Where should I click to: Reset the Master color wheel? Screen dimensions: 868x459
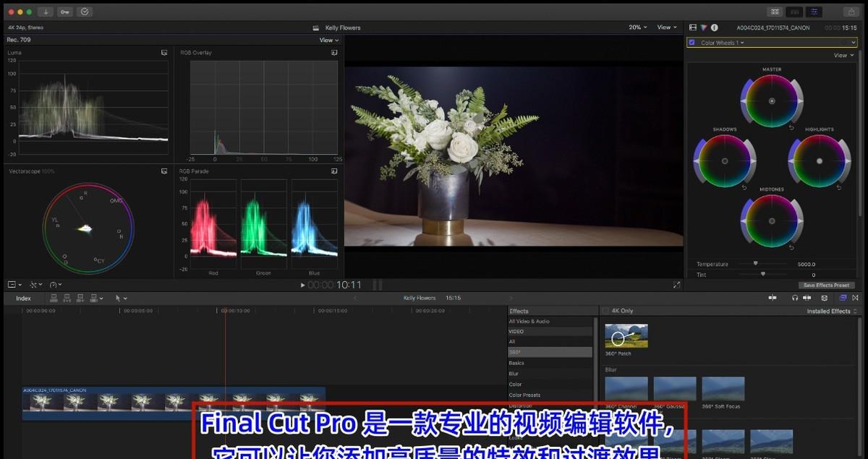pos(791,127)
